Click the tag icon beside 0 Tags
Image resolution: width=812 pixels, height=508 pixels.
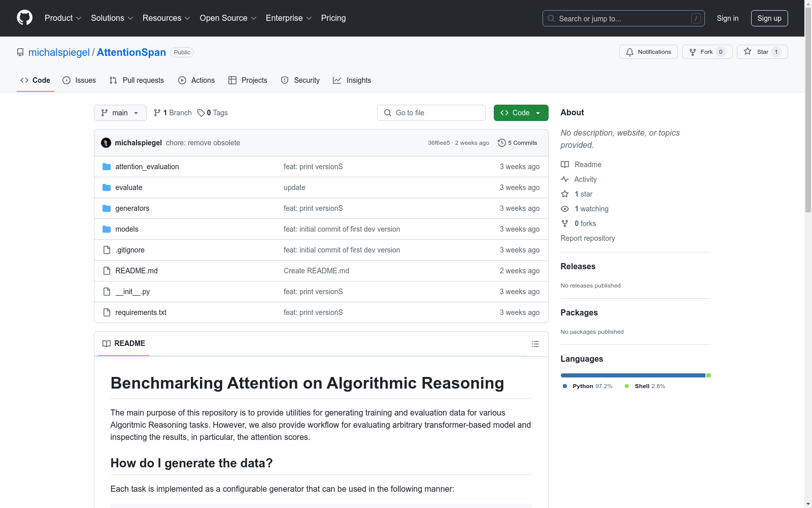[x=201, y=113]
